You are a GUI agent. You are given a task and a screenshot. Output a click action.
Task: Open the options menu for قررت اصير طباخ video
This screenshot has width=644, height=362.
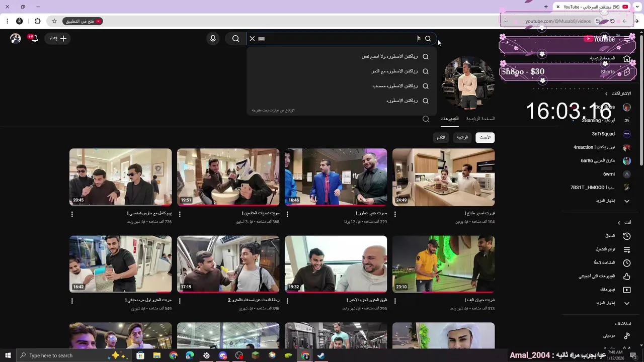click(x=395, y=214)
